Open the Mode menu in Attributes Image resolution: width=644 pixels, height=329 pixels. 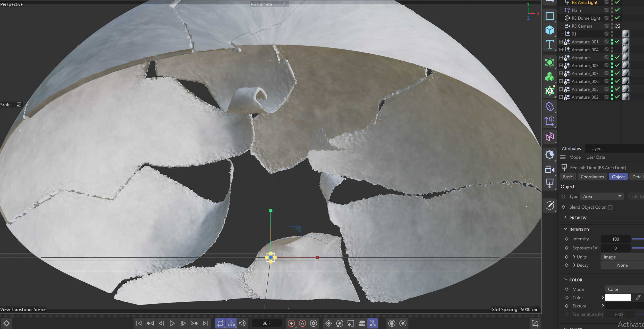coord(575,157)
